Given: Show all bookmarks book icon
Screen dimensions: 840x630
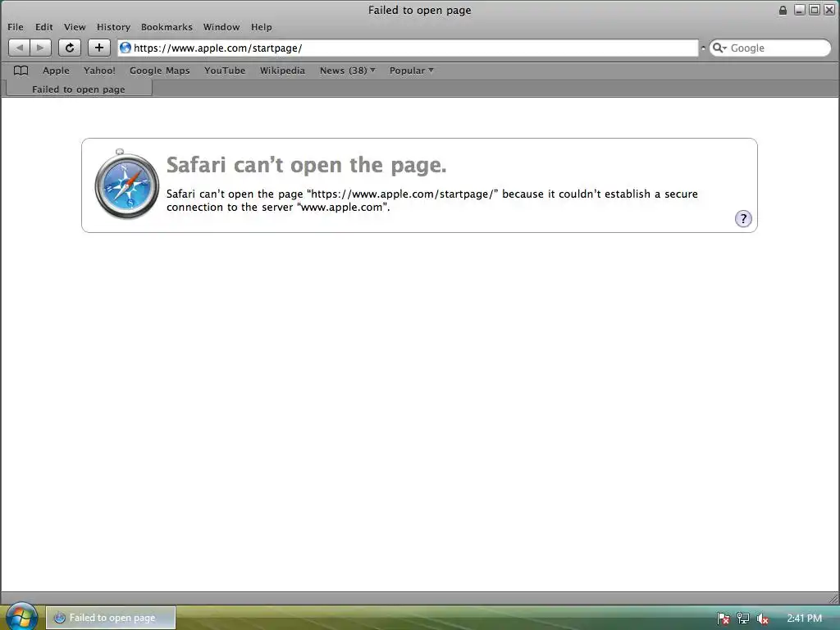Looking at the screenshot, I should 21,71.
